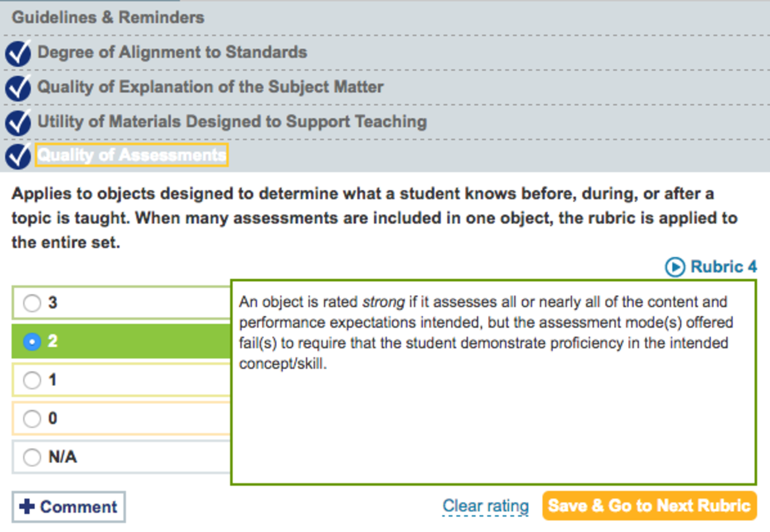This screenshot has width=770, height=532.
Task: Click checkmark icon beside Quality of Explanation
Action: pyautogui.click(x=18, y=88)
